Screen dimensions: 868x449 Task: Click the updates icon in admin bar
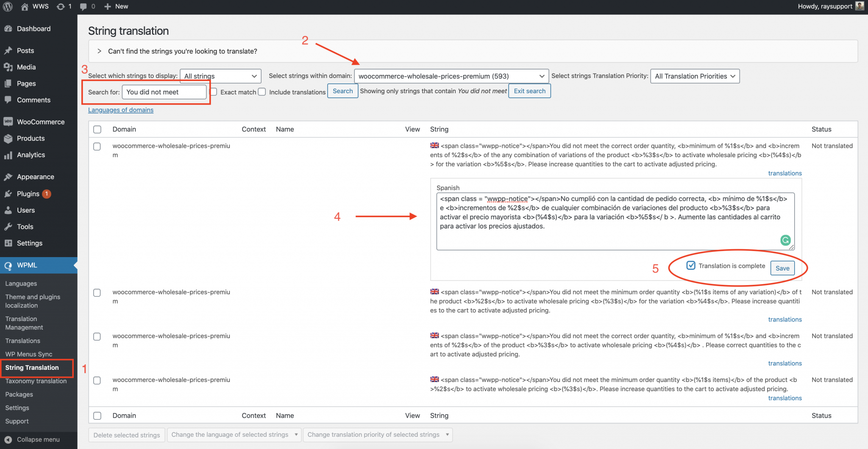[61, 6]
